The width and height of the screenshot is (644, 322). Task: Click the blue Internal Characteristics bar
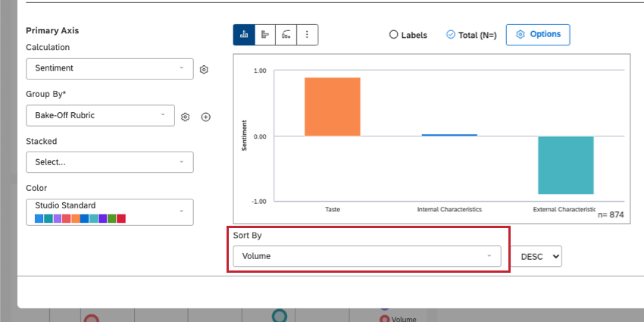[x=449, y=135]
